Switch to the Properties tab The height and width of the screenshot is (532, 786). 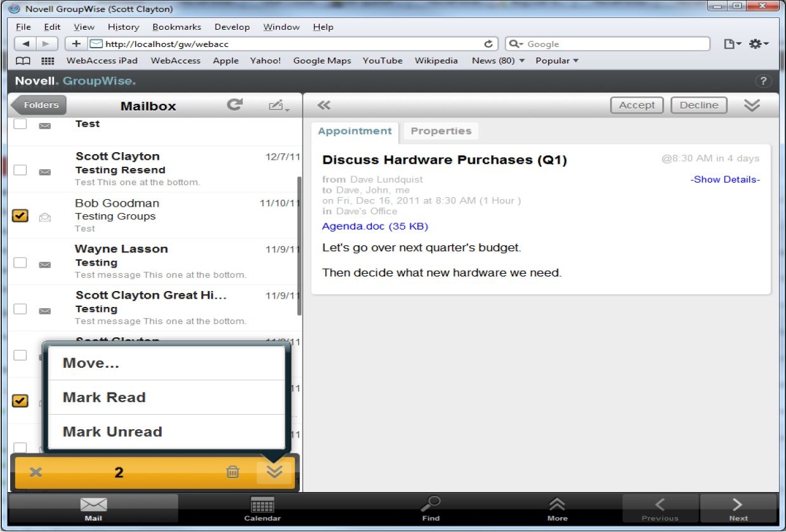click(x=441, y=131)
